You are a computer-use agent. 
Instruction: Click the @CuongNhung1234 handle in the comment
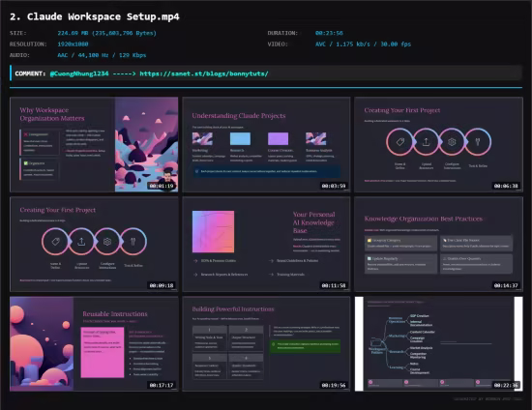[x=79, y=73]
